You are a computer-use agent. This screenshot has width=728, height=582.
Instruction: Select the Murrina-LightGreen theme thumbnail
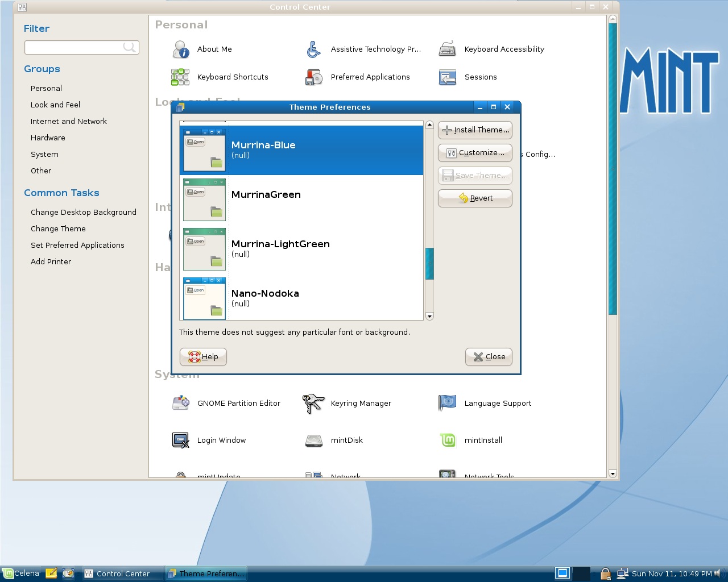204,249
